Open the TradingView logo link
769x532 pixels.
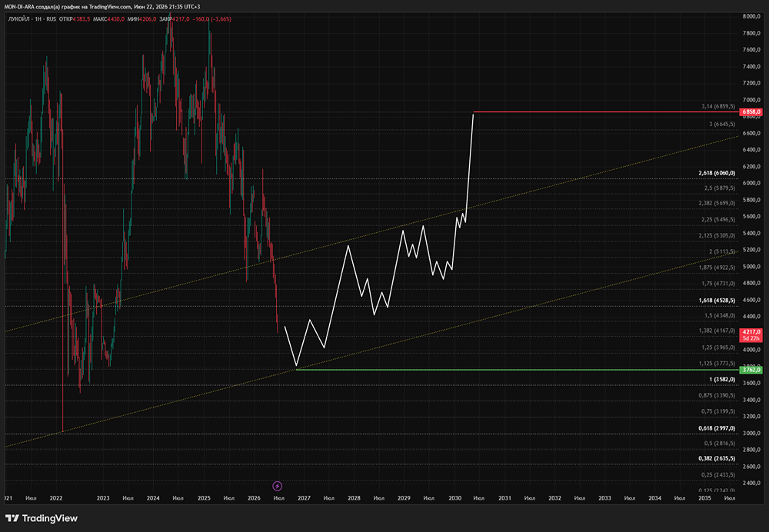pos(42,518)
